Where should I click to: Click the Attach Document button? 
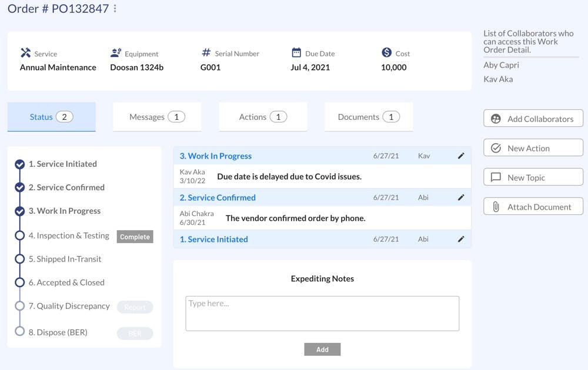[533, 207]
